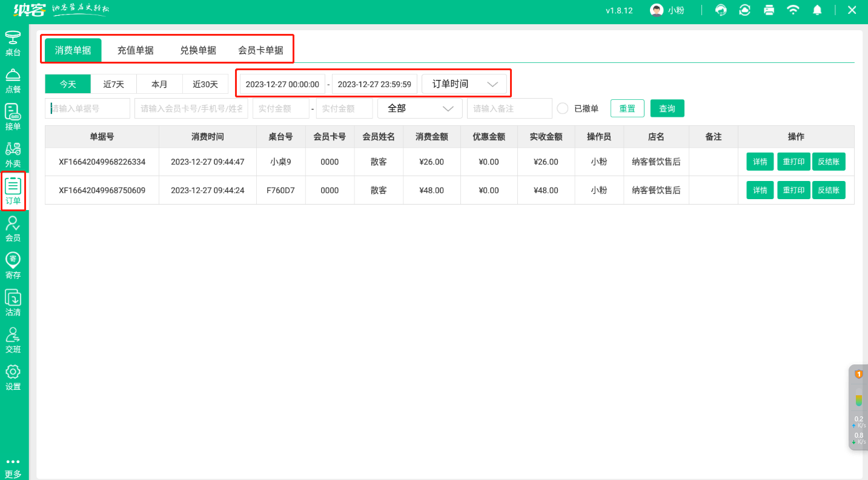Open the end date time picker
Image resolution: width=868 pixels, height=480 pixels.
pos(374,84)
